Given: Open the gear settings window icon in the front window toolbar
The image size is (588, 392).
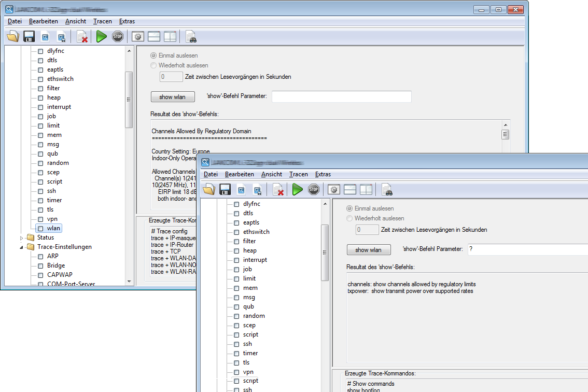Looking at the screenshot, I should [x=333, y=189].
